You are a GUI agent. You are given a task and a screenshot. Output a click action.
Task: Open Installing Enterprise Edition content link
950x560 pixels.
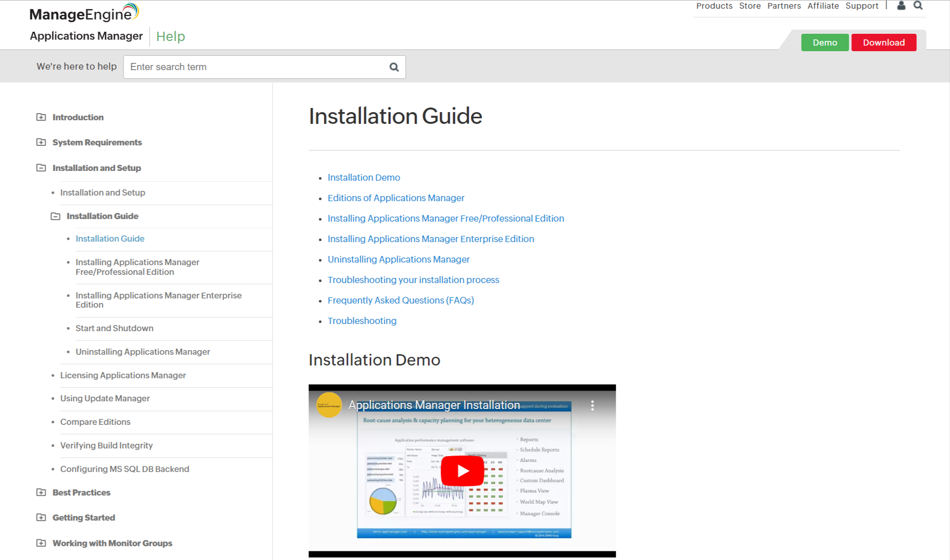(431, 239)
